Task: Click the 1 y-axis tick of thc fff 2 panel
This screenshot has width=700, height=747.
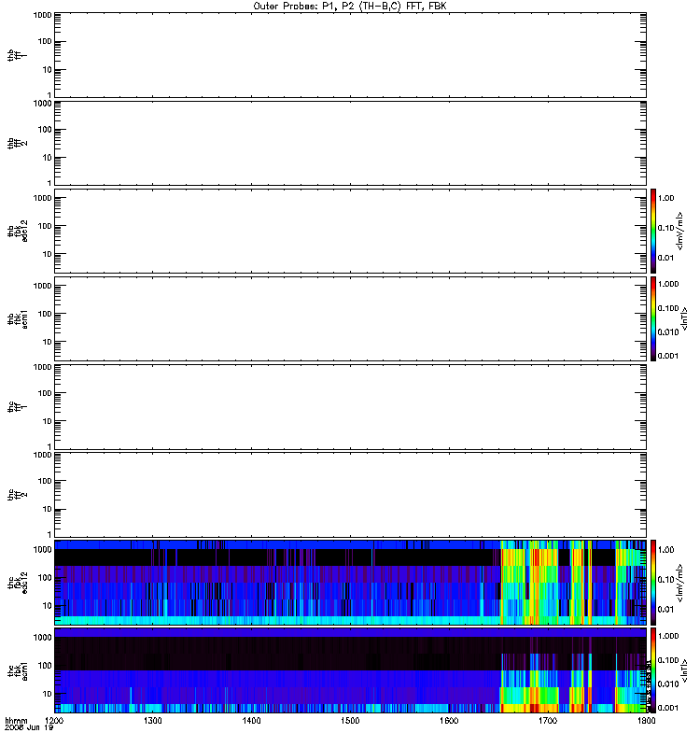Action: coord(49,534)
